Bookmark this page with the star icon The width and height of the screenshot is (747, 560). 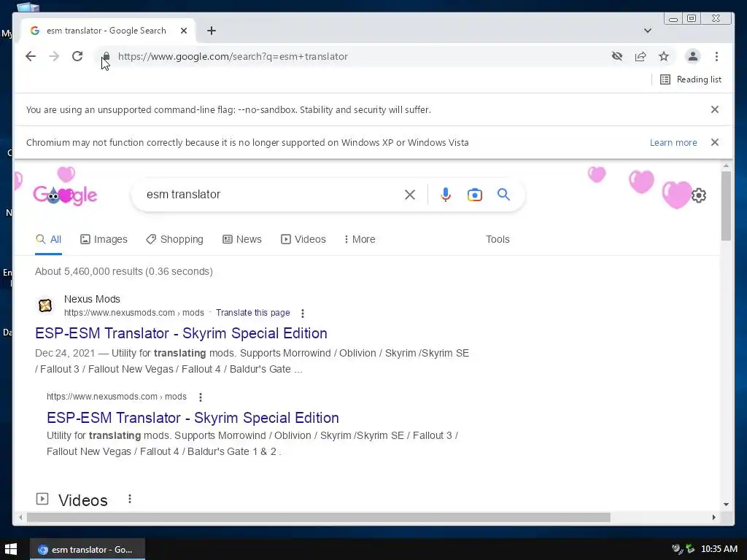[x=664, y=56]
